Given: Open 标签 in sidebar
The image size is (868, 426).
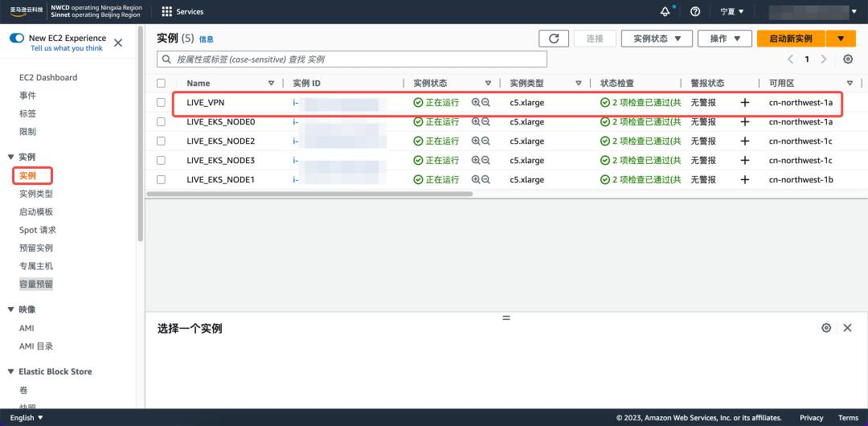Looking at the screenshot, I should [27, 113].
